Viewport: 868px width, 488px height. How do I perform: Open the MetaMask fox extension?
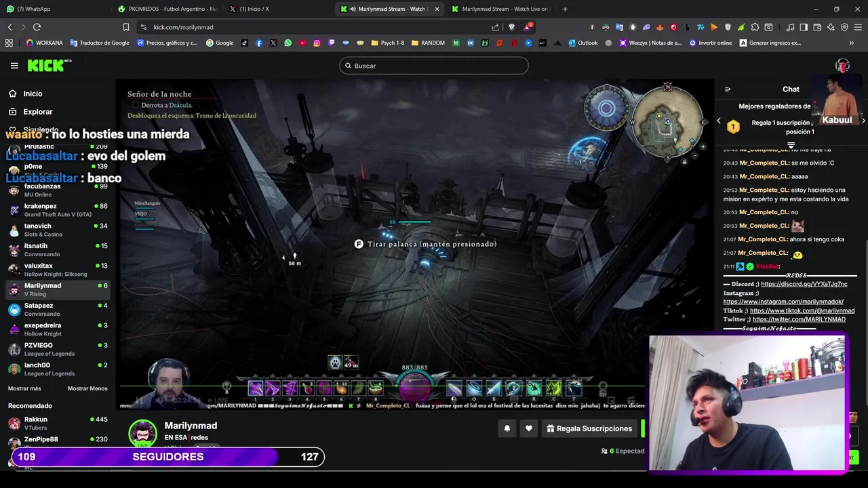pyautogui.click(x=660, y=27)
